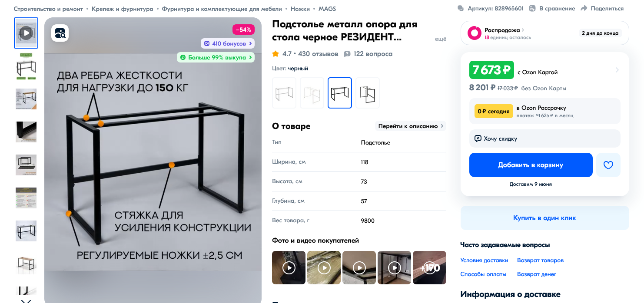
Task: Open the Ножки breadcrumb category
Action: 300,9
